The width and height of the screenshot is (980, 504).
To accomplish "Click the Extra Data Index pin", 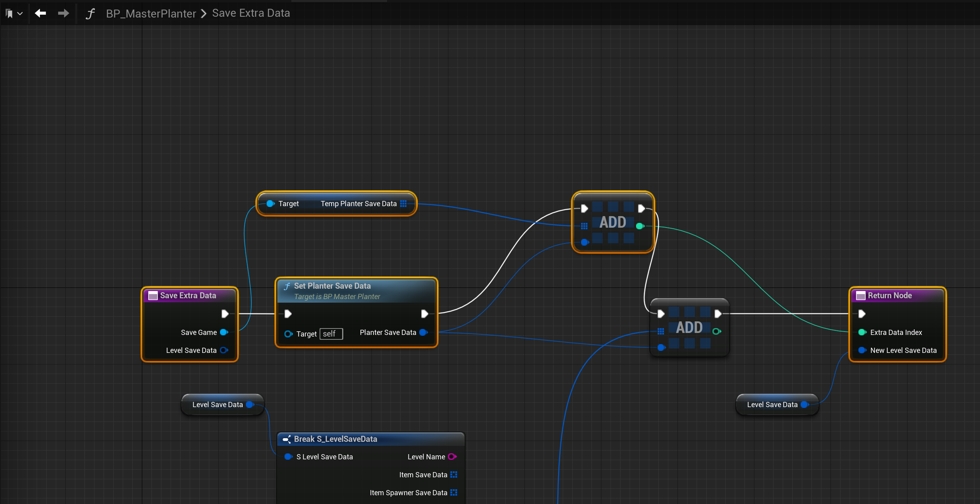I will 862,332.
